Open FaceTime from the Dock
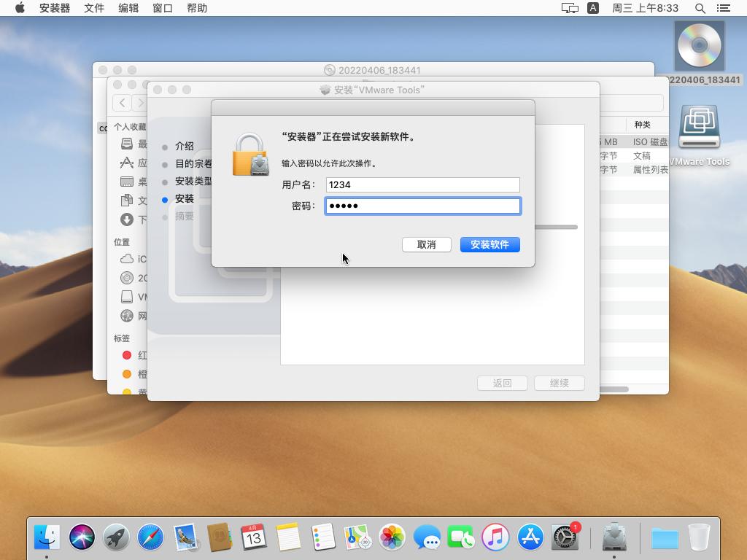The width and height of the screenshot is (747, 560). [461, 537]
